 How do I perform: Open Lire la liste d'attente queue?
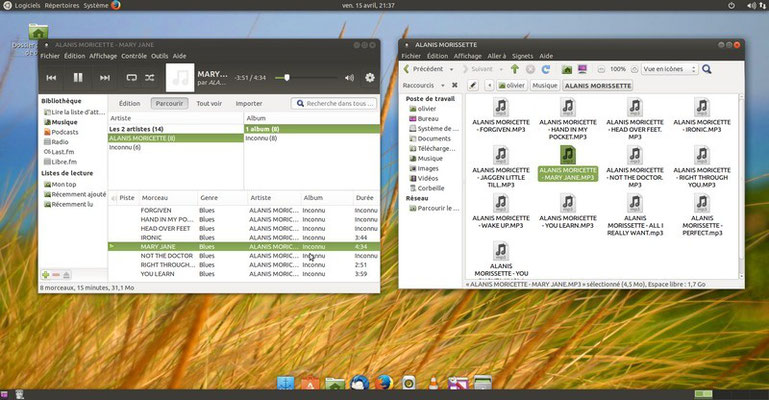click(x=75, y=112)
